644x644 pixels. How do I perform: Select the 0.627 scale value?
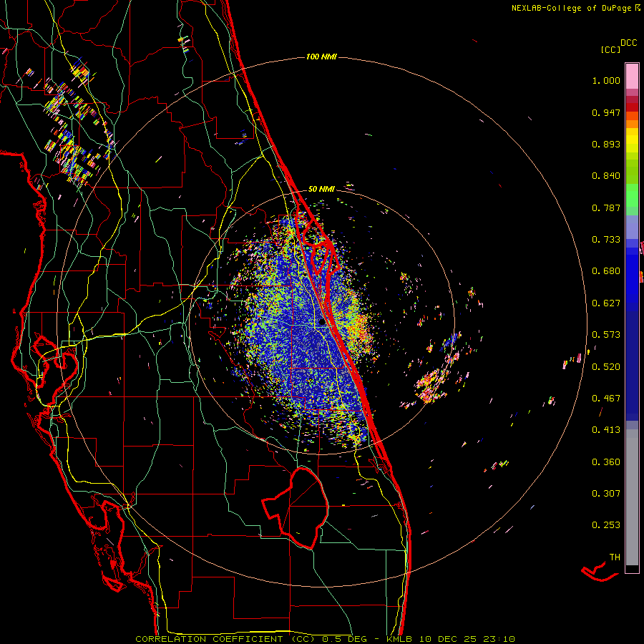[x=606, y=303]
